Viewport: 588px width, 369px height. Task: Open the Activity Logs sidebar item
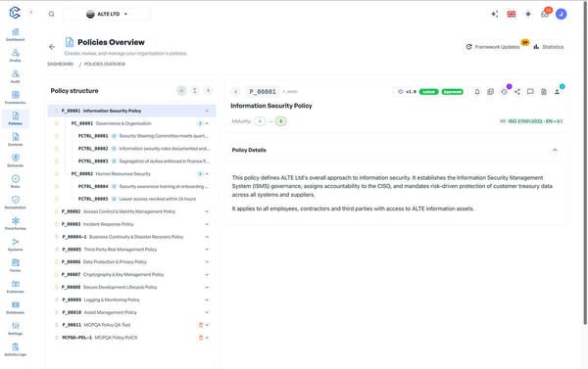point(16,349)
